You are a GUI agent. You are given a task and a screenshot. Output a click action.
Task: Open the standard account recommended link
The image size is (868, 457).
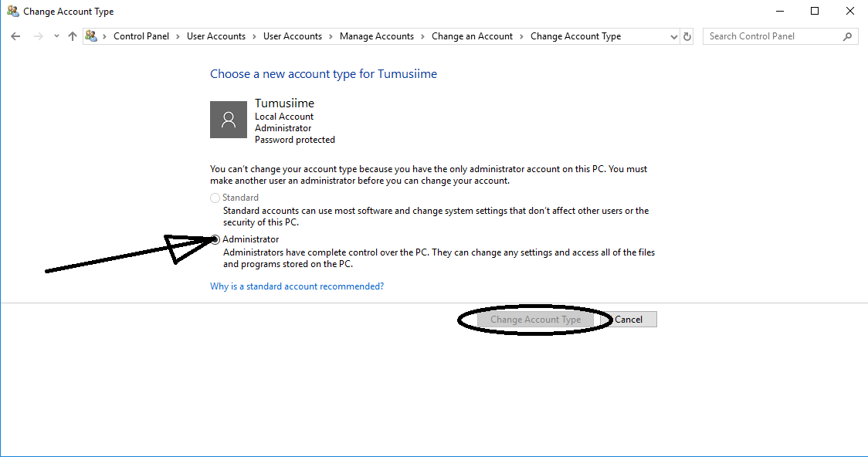pos(297,286)
